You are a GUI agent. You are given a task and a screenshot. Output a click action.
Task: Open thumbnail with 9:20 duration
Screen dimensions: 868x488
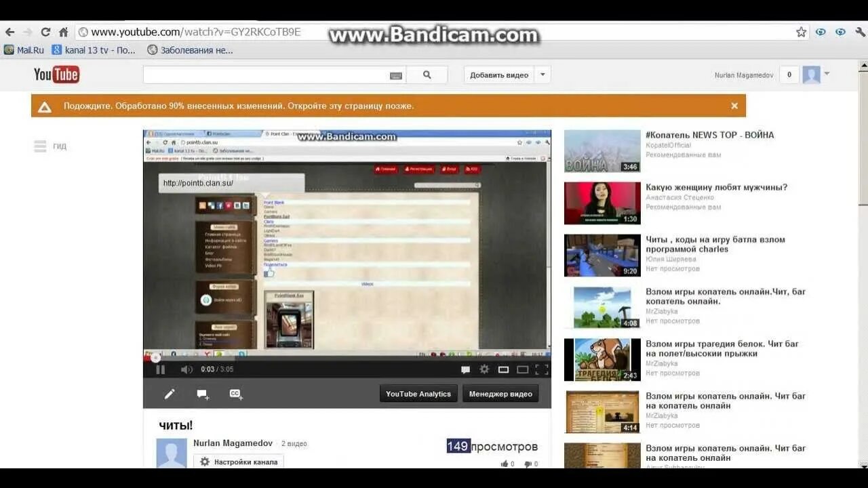point(602,256)
